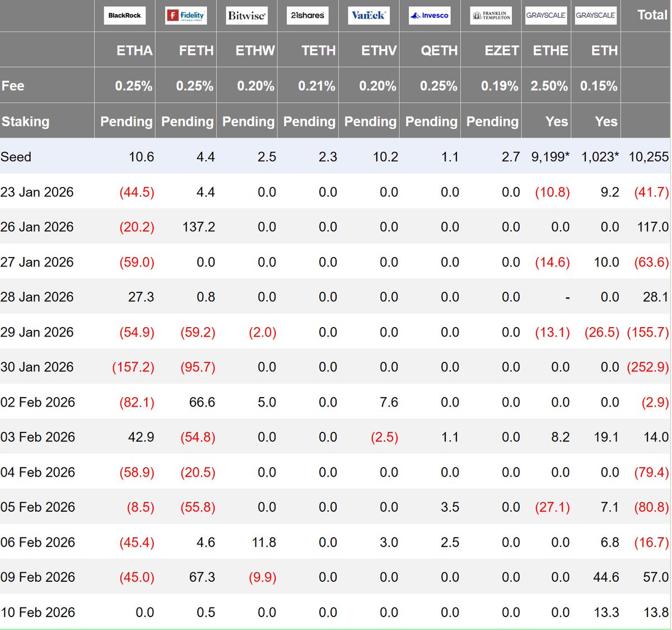Click the Staking row label

(x=25, y=122)
